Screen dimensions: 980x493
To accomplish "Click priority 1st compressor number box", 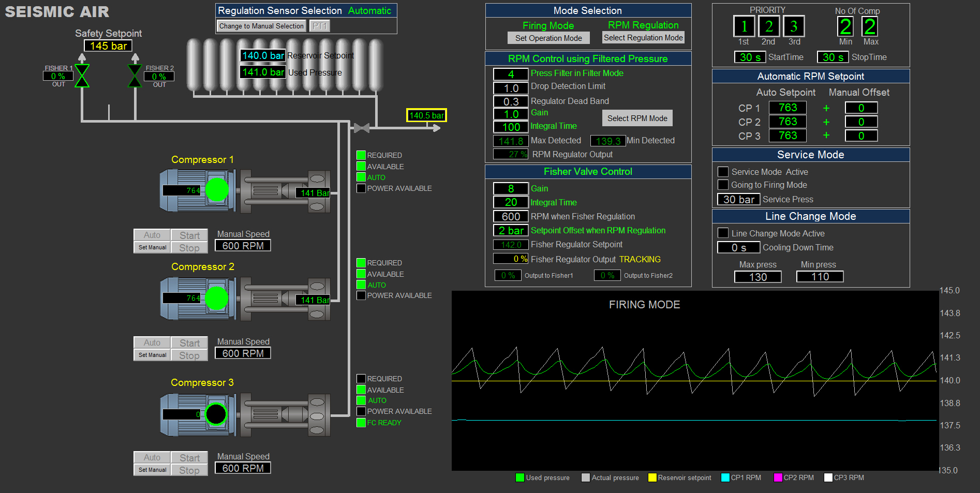I will coord(744,26).
